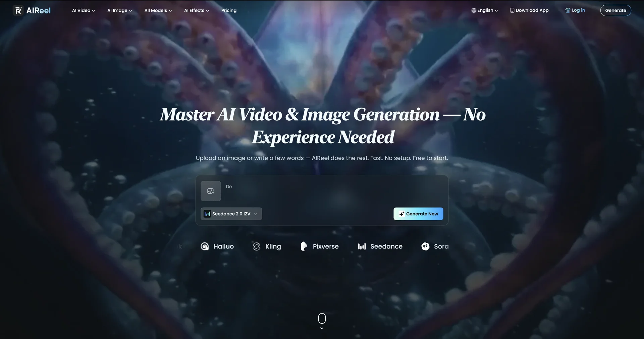Click the Generate Now button
Viewport: 644px width, 339px height.
click(x=418, y=214)
